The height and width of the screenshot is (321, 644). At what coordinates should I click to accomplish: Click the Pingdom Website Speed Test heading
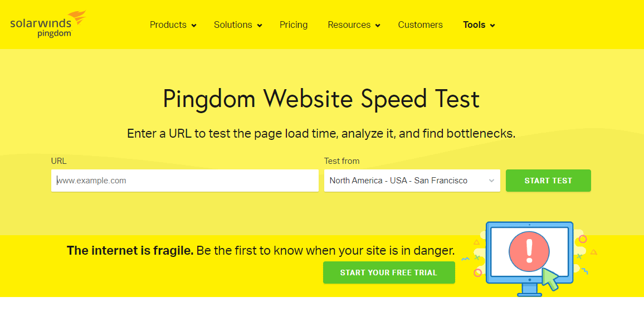(321, 99)
